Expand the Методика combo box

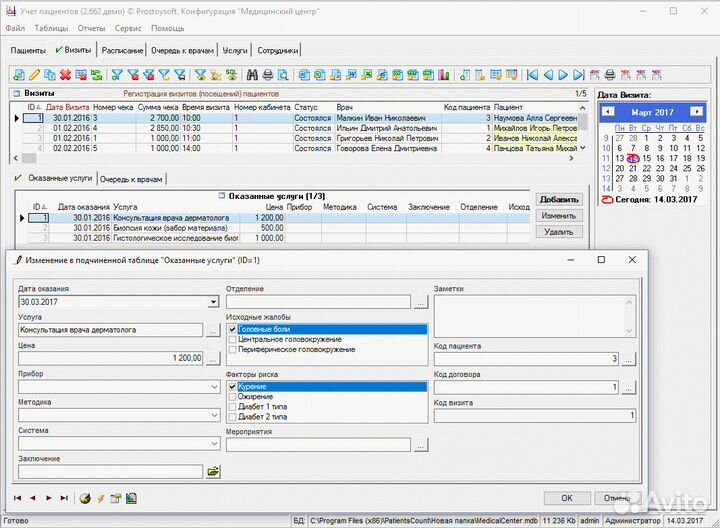click(x=213, y=414)
